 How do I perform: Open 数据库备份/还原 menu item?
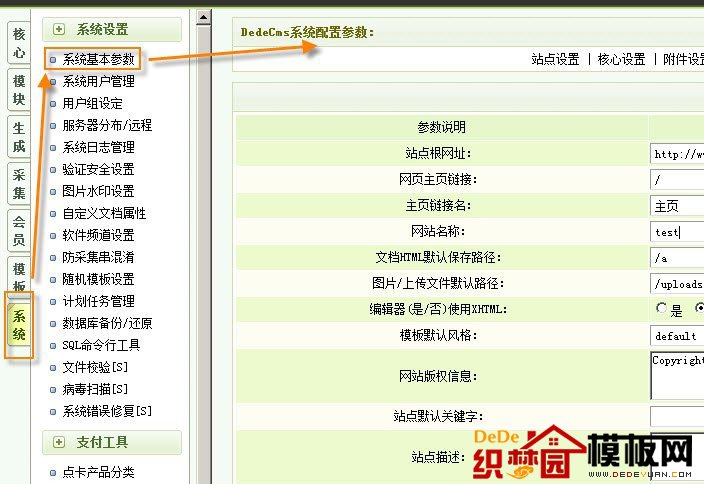pyautogui.click(x=107, y=323)
